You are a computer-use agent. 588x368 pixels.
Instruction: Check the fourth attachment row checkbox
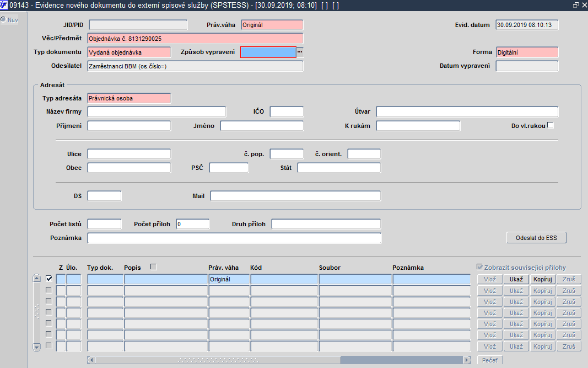pos(48,312)
